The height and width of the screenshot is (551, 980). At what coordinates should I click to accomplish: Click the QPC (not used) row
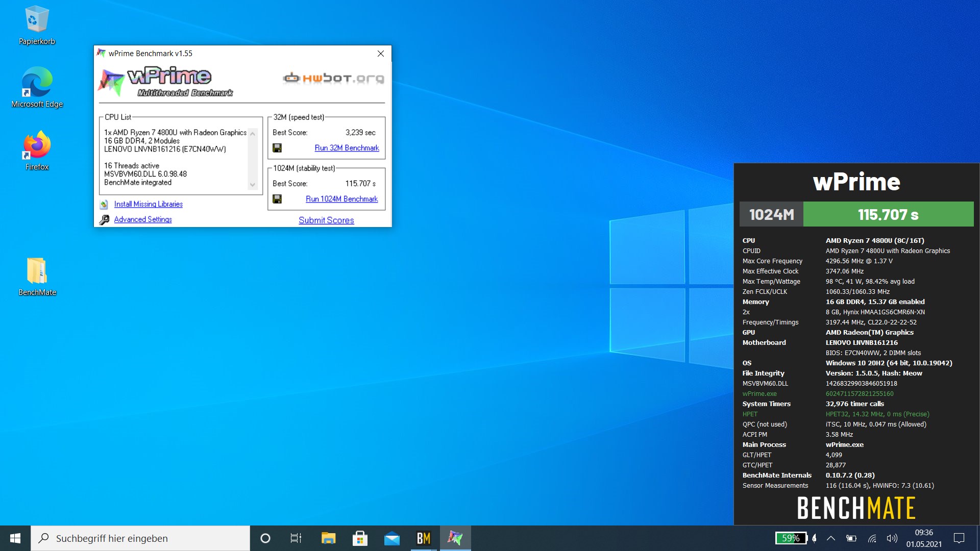tap(834, 424)
